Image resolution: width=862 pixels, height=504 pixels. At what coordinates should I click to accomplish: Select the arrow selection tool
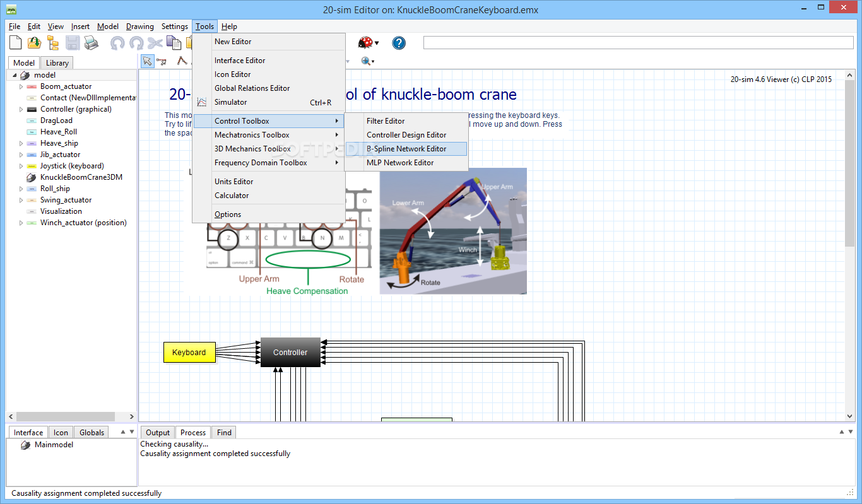coord(147,61)
